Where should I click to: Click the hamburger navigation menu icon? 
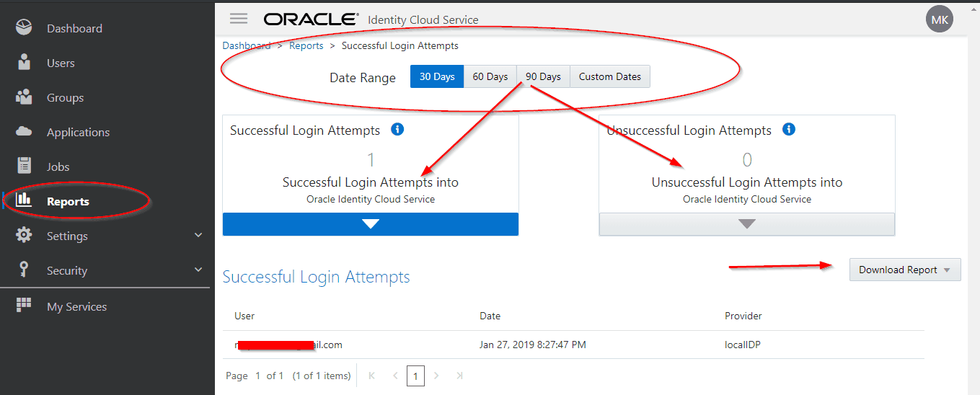239,19
